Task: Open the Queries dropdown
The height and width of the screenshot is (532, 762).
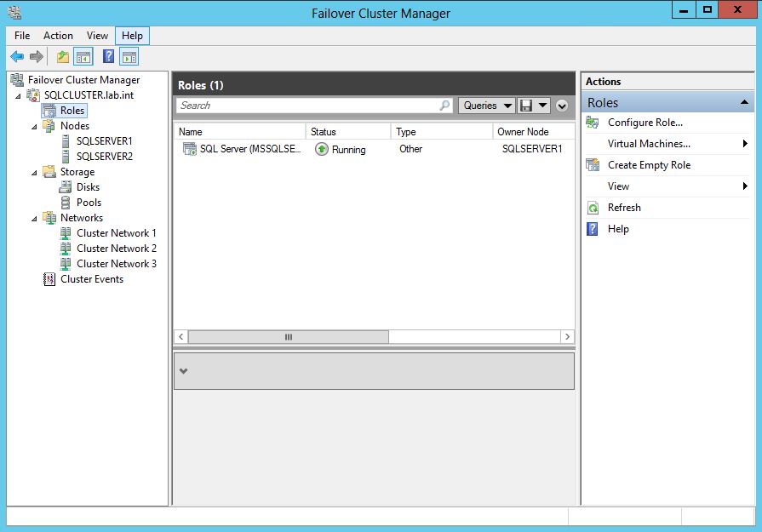Action: 486,106
